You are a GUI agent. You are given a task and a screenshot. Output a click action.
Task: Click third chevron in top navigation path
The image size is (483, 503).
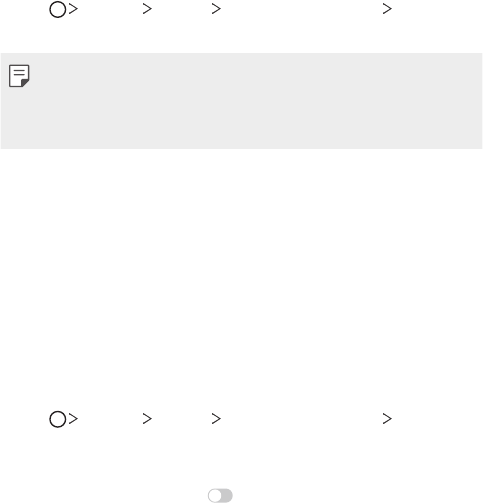click(216, 9)
